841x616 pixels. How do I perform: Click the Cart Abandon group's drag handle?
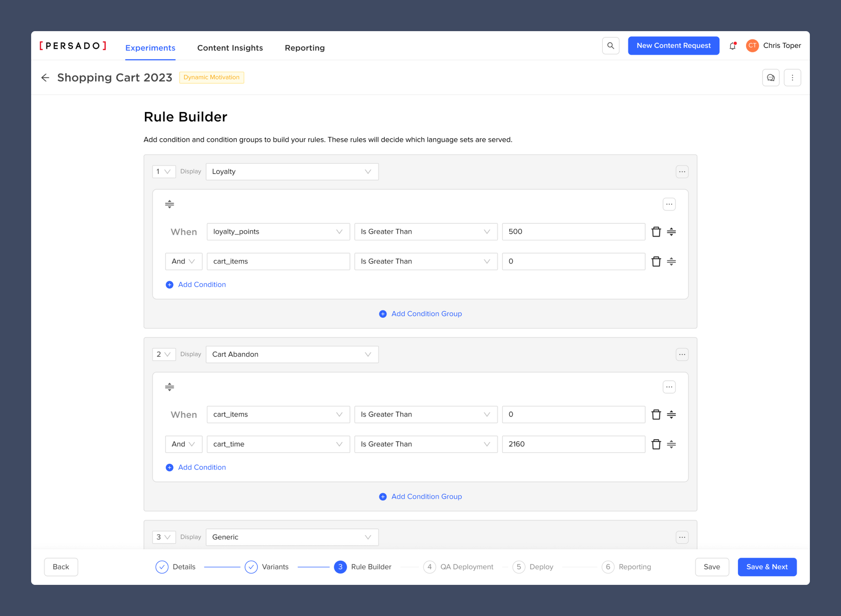[x=169, y=387]
